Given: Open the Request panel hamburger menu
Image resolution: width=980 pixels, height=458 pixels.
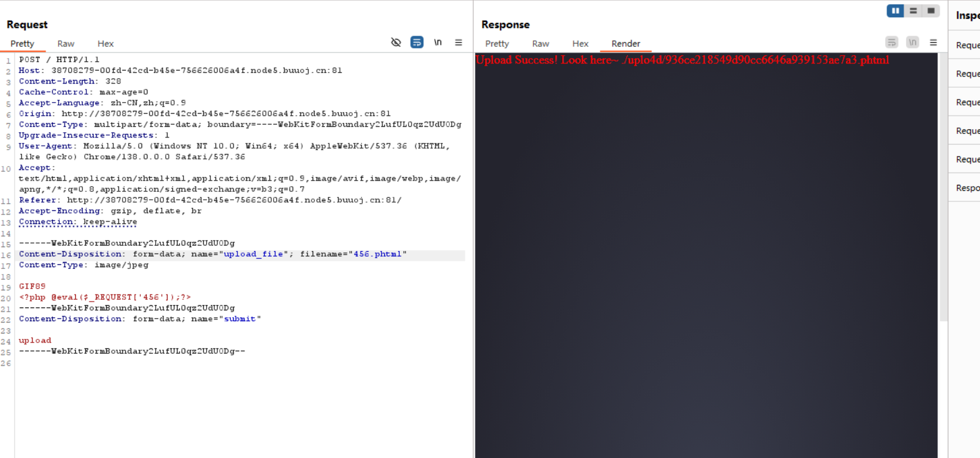Looking at the screenshot, I should pos(458,43).
